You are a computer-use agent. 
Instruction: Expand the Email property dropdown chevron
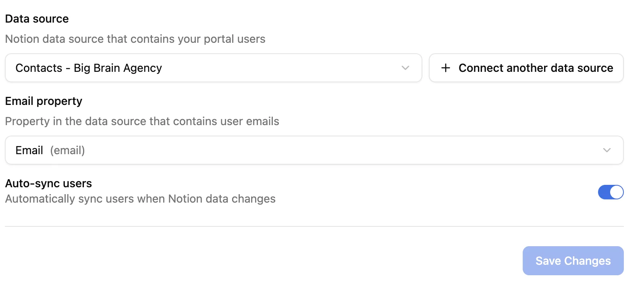pos(607,150)
